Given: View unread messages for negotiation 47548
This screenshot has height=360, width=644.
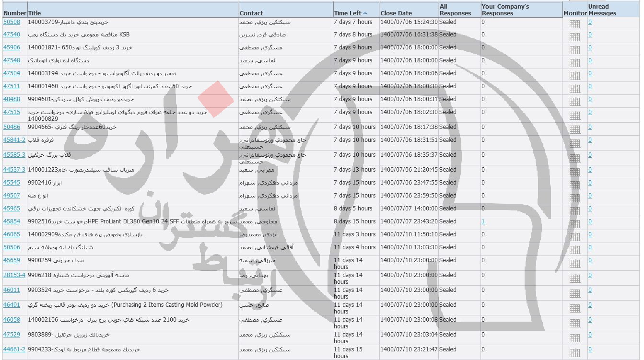Looking at the screenshot, I should click(590, 60).
